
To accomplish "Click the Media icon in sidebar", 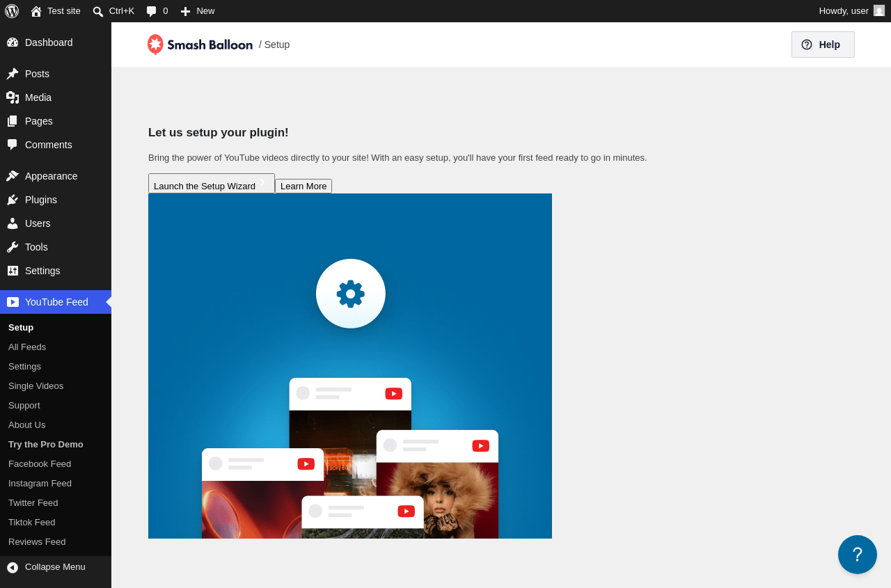I will tap(13, 97).
